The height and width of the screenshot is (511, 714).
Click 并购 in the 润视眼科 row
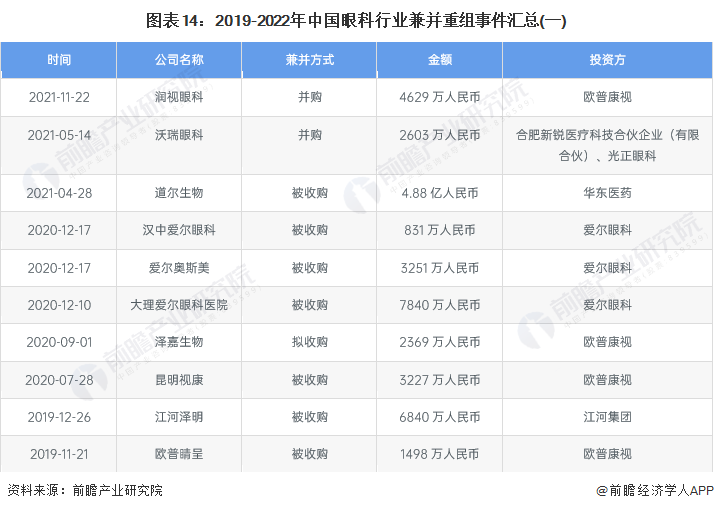(309, 97)
